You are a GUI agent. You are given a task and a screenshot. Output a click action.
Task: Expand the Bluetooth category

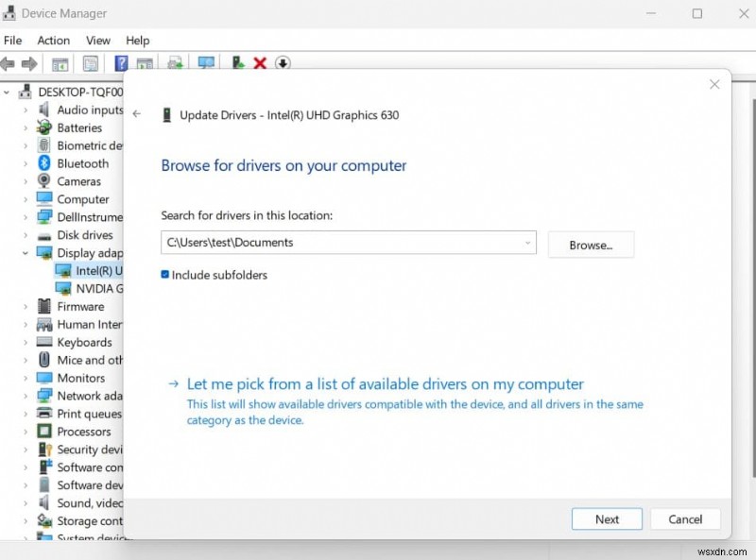pyautogui.click(x=26, y=162)
